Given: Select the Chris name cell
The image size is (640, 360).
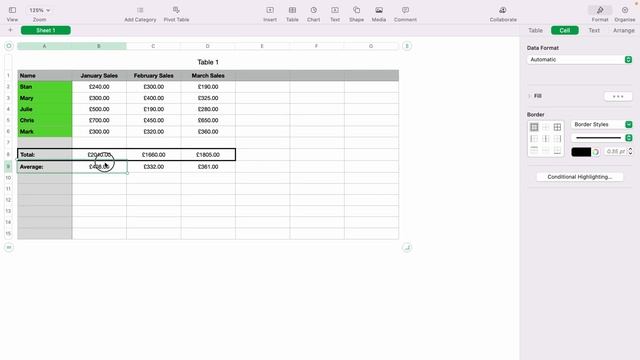Looking at the screenshot, I should click(x=45, y=120).
